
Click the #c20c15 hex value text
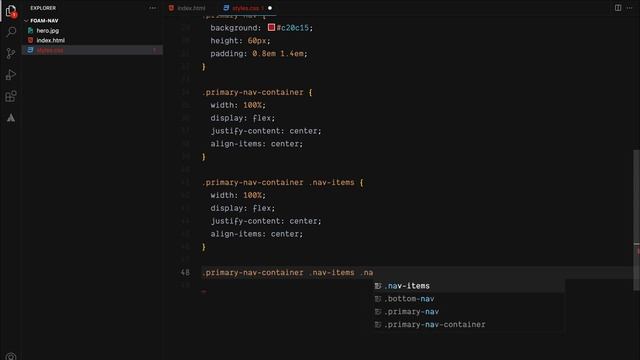[x=293, y=28]
